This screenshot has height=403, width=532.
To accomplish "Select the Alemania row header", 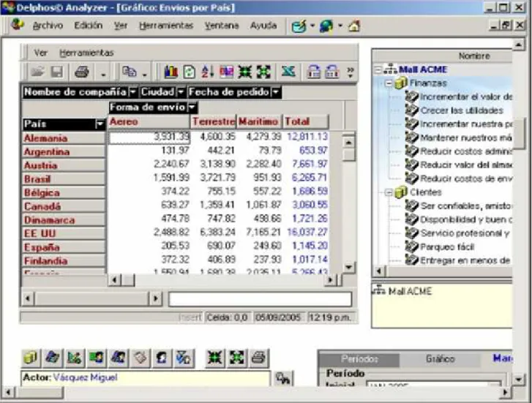I will (x=64, y=138).
